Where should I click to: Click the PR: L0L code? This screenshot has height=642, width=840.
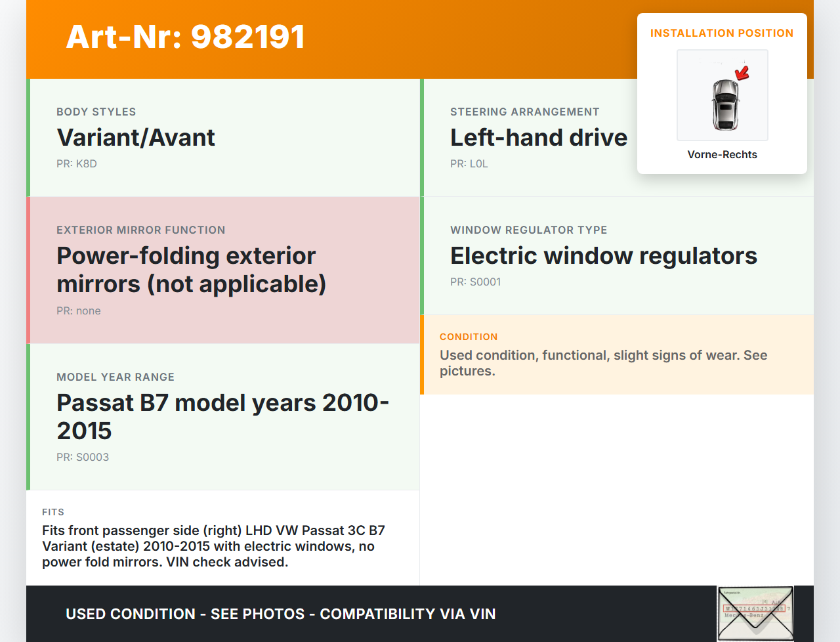click(469, 163)
